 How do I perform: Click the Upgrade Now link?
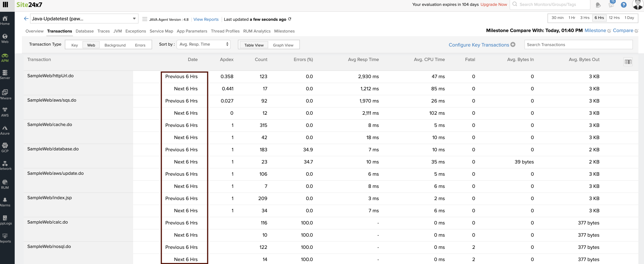click(494, 5)
